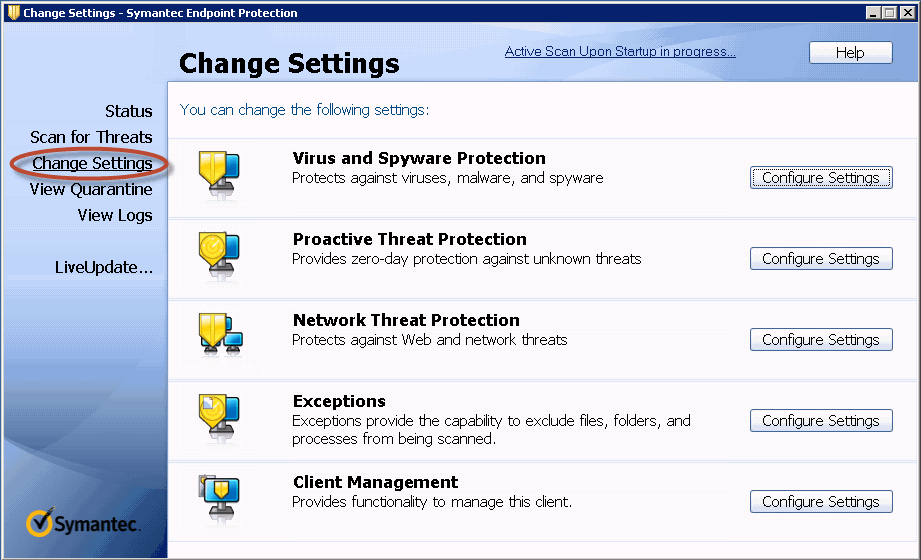Click the Exceptions shield icon
The height and width of the screenshot is (560, 921).
point(218,415)
